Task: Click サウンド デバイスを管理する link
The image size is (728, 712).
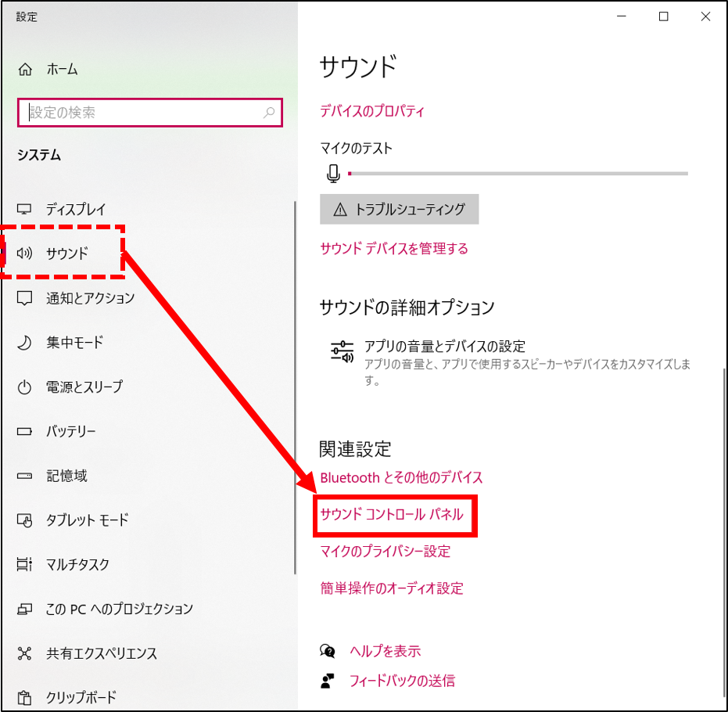Action: tap(394, 249)
